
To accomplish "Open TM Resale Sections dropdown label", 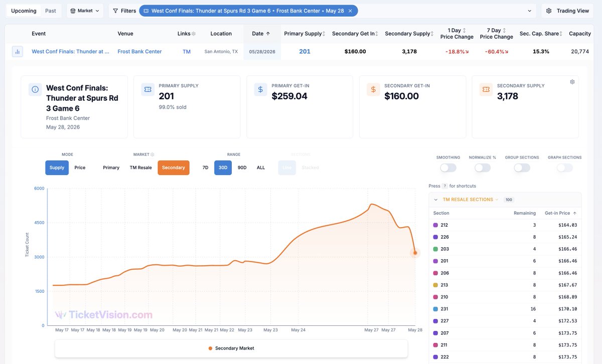I will (471, 200).
